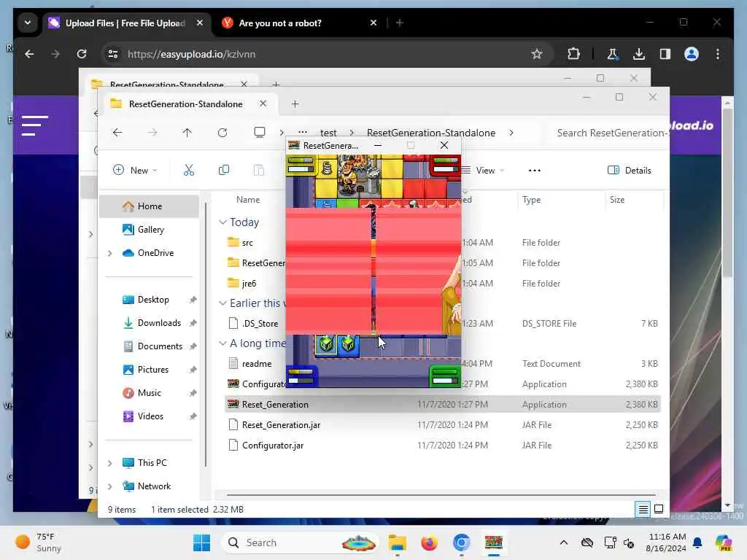Screen dimensions: 747x560
Task: Open the New dropdown in Explorer
Action: [x=135, y=171]
